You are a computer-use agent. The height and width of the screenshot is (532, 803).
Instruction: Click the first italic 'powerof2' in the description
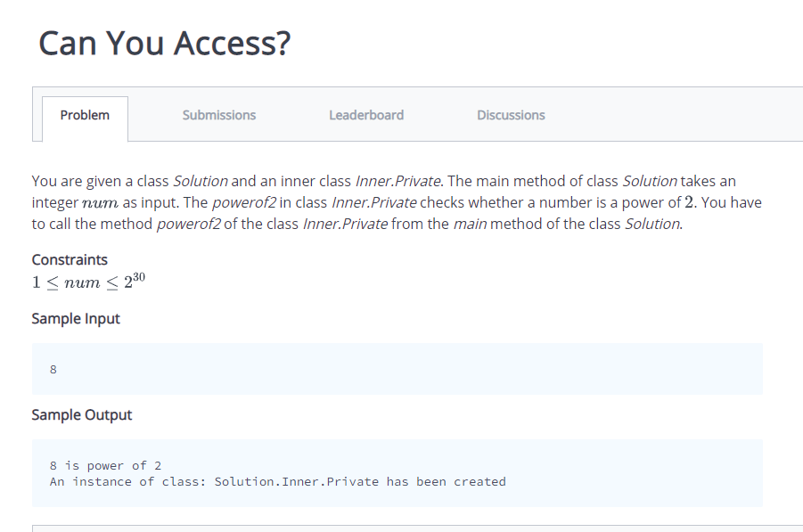(x=244, y=203)
